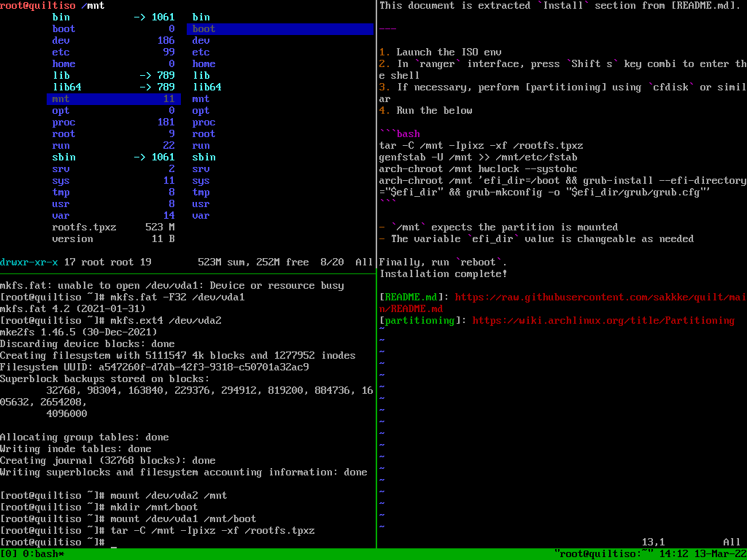Viewport: 747px width, 560px height.
Task: Select the rootfs.tpxz file in ranger
Action: 113,227
